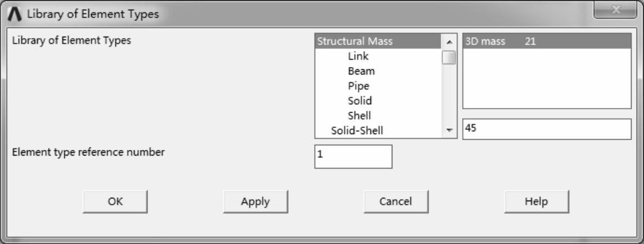Choose the Beam element category
Image resolution: width=644 pixels, height=244 pixels.
tap(361, 71)
